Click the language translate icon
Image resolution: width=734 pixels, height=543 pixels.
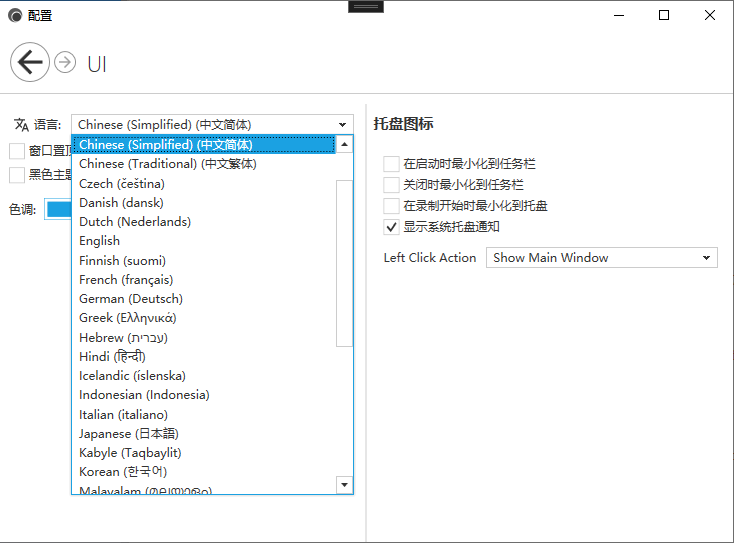pyautogui.click(x=21, y=125)
